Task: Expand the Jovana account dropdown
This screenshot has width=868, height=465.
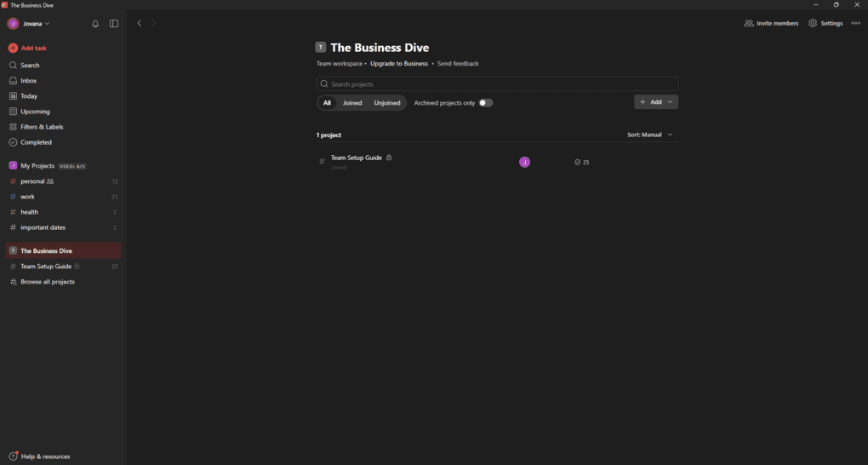Action: tap(30, 24)
